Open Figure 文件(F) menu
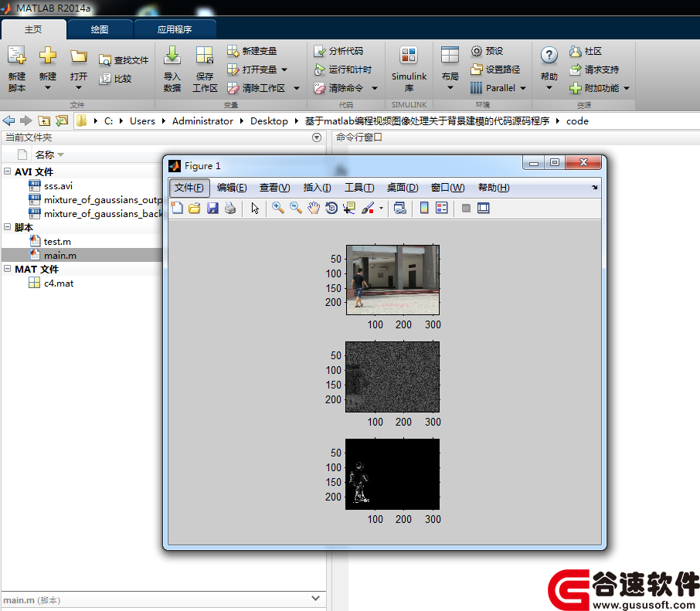 189,188
